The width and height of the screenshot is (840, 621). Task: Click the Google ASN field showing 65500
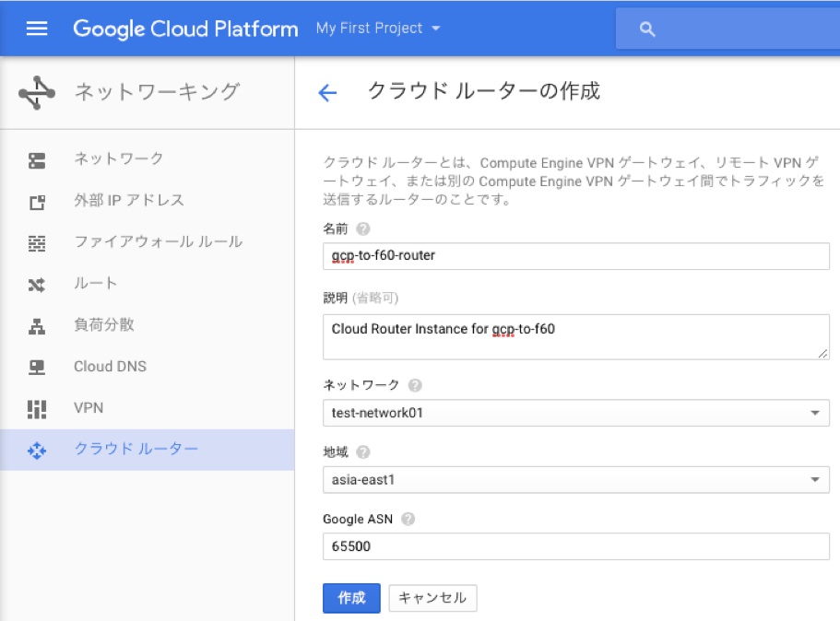[575, 546]
